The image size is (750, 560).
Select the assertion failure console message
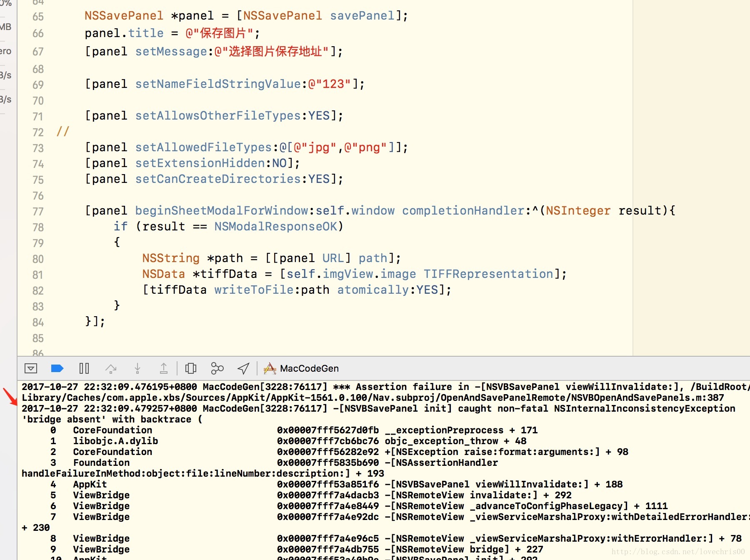tap(375, 387)
